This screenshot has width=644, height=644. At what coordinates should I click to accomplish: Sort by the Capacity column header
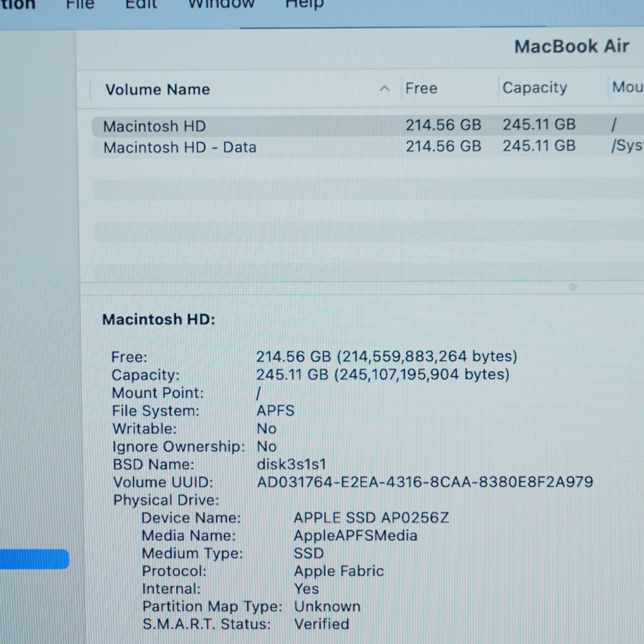pos(535,87)
